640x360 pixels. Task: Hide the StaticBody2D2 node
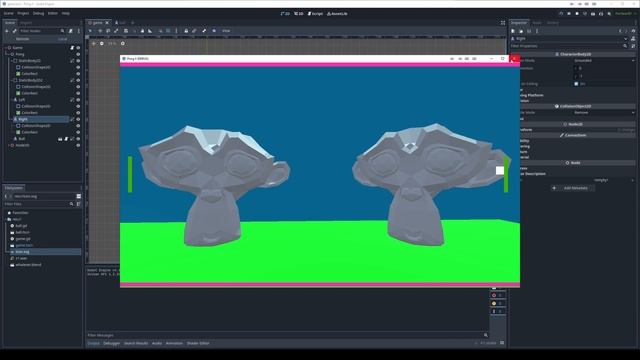coord(78,80)
